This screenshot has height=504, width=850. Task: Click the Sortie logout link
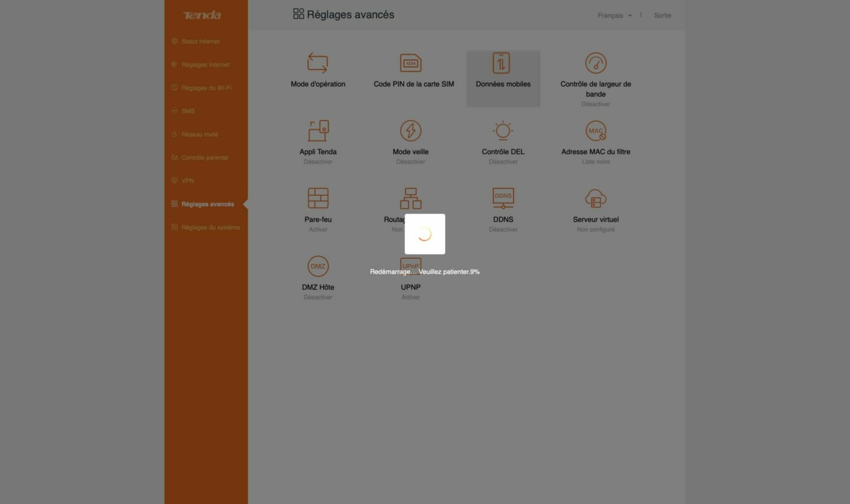(x=662, y=15)
